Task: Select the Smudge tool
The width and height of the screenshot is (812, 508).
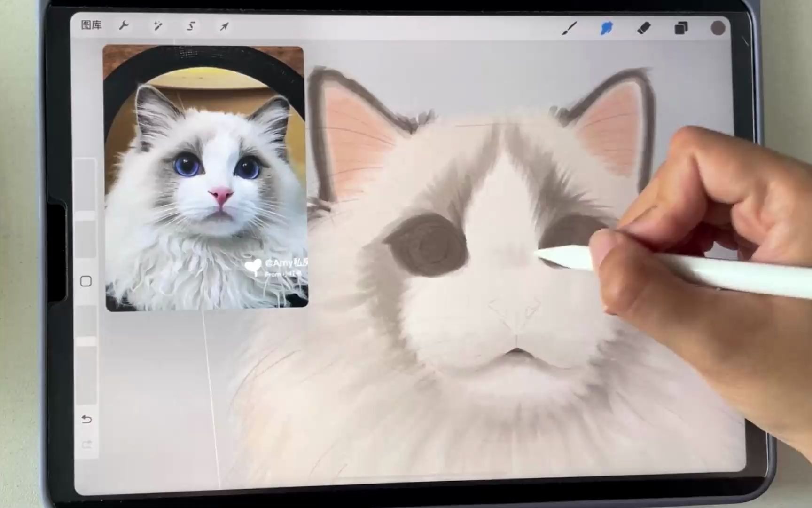Action: [x=607, y=28]
